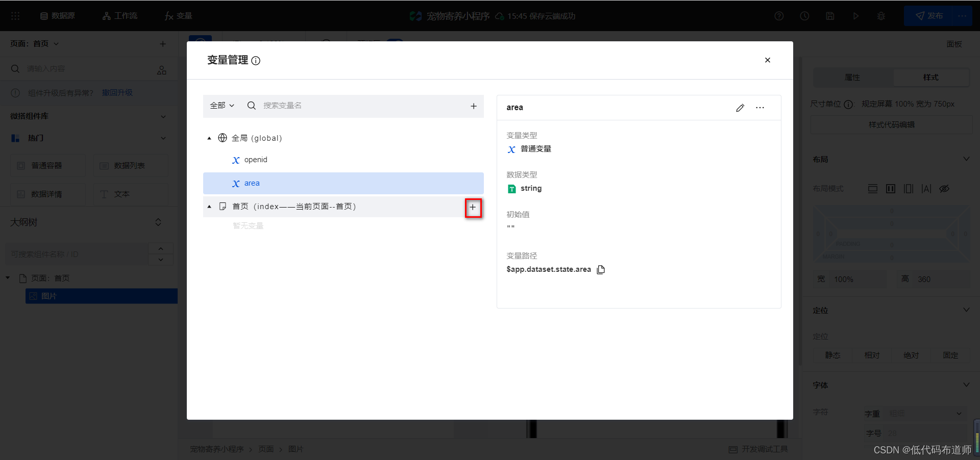Click the save disk icon in top bar
980x460 pixels.
(830, 16)
